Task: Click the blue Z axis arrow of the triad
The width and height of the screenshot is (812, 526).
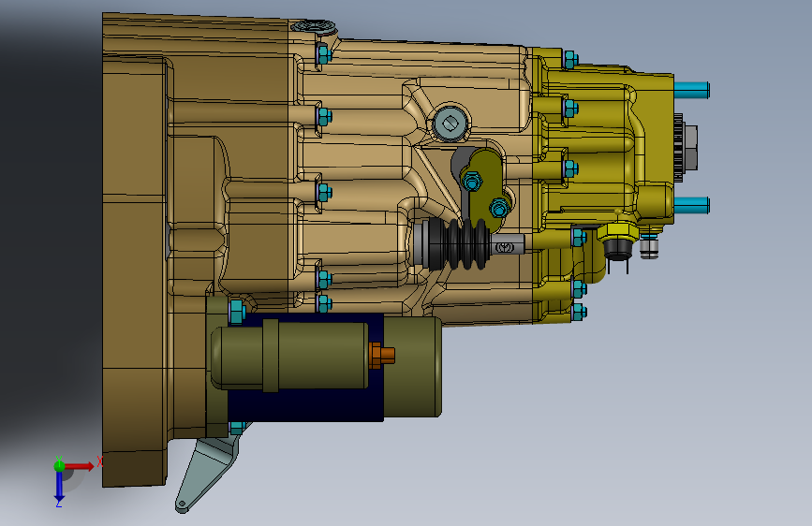Action: point(59,487)
